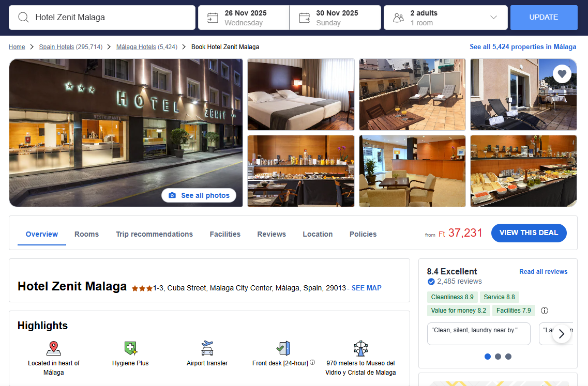Click the UPDATE search button
The height and width of the screenshot is (386, 588).
pyautogui.click(x=544, y=17)
